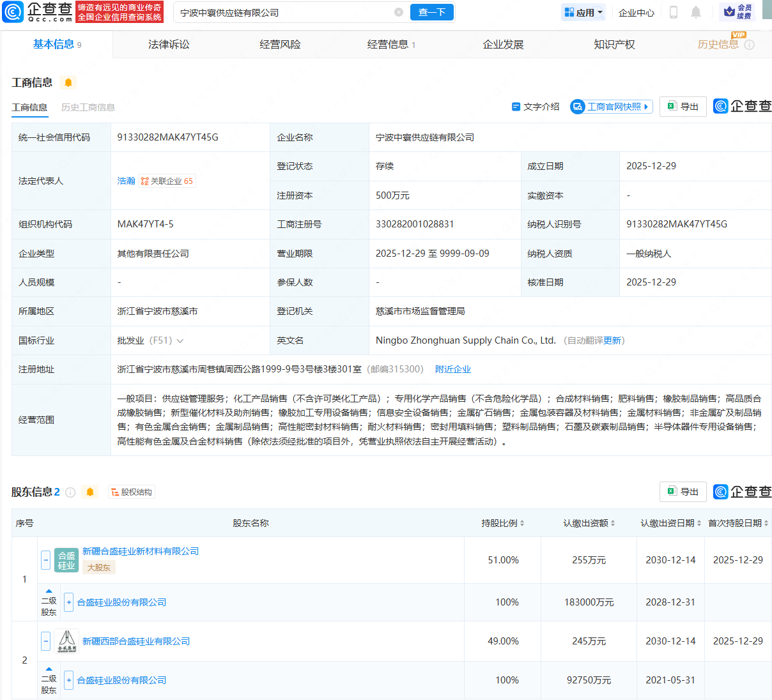Click the Qcc 企查查 logo in the header
The height and width of the screenshot is (700, 772).
pyautogui.click(x=38, y=11)
